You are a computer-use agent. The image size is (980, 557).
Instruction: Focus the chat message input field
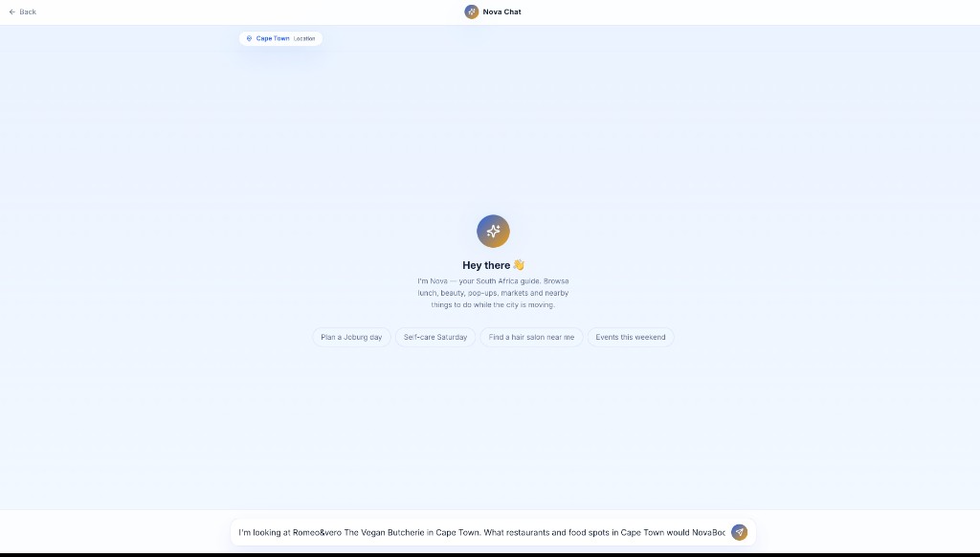click(482, 533)
